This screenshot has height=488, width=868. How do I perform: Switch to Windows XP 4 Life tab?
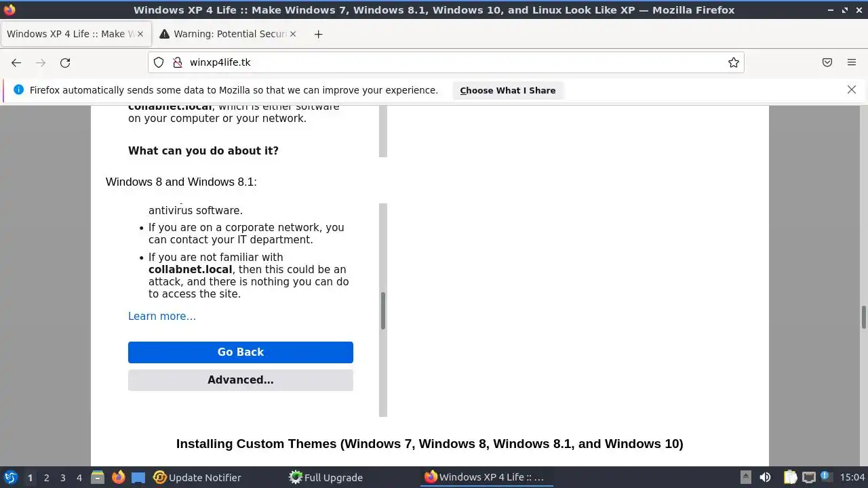(x=75, y=34)
